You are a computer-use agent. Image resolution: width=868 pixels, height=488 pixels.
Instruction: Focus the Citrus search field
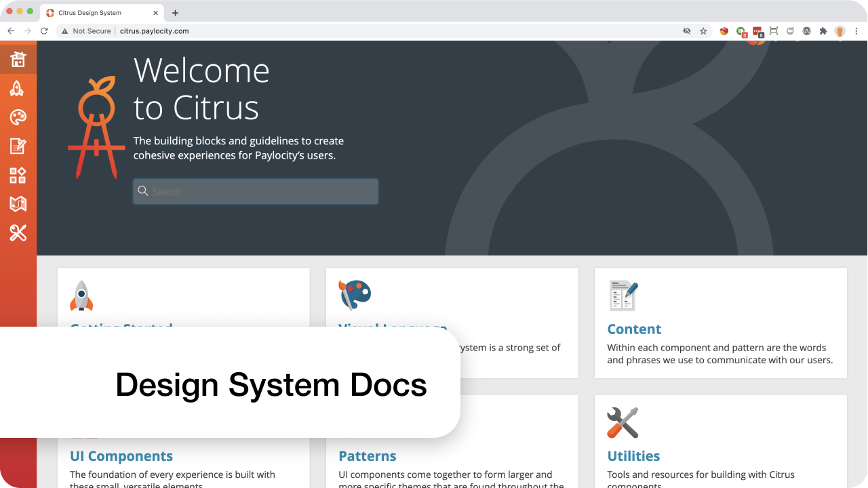[256, 191]
